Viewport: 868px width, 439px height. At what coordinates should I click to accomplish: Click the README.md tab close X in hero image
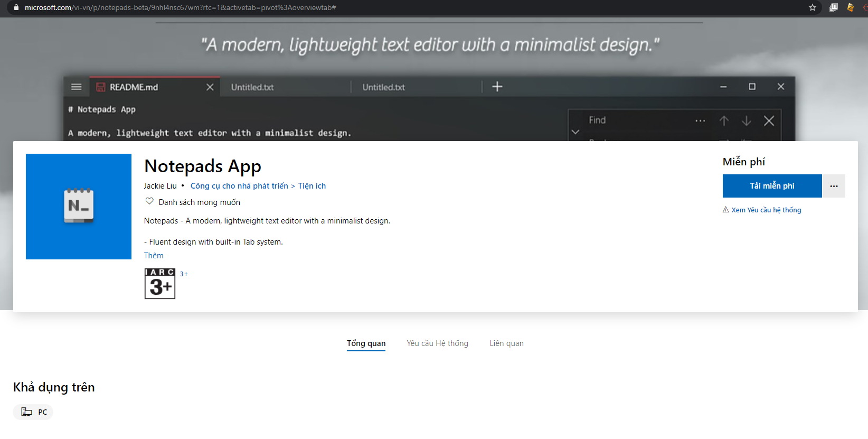tap(210, 87)
